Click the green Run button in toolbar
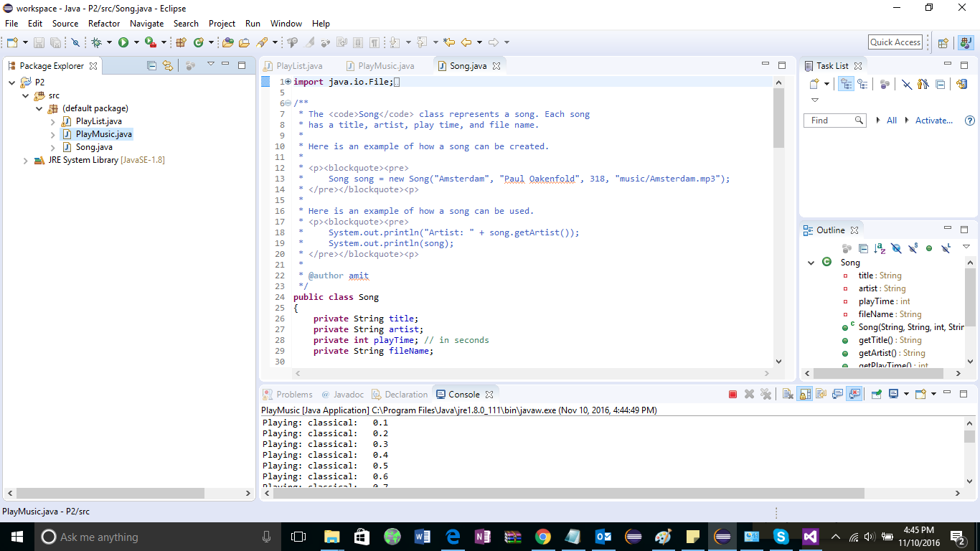The image size is (980, 551). click(x=123, y=43)
